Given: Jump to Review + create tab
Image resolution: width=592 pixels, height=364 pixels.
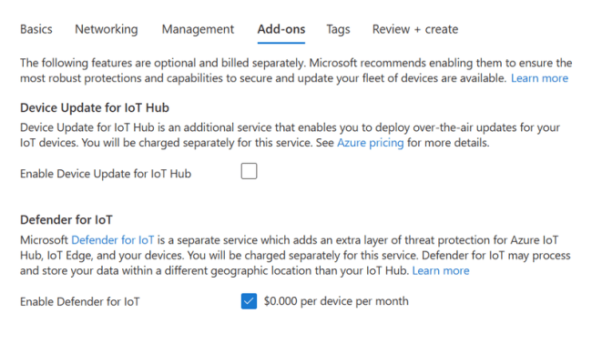Looking at the screenshot, I should point(415,29).
